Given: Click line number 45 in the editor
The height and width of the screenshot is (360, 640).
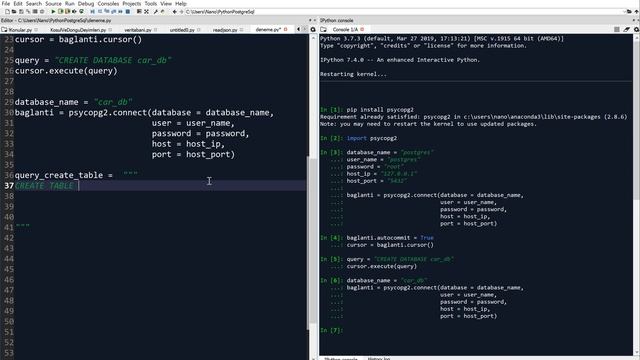Looking at the screenshot, I should [x=9, y=269].
